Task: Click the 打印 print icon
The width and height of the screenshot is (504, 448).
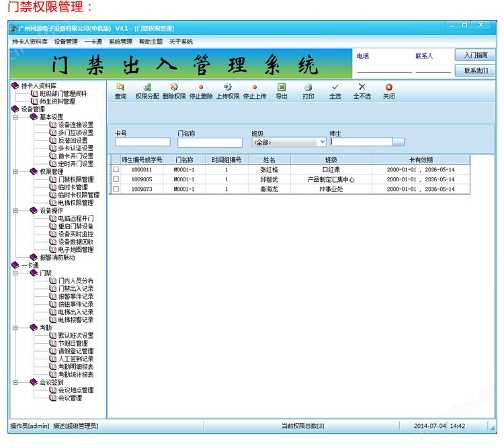Action: click(x=308, y=87)
